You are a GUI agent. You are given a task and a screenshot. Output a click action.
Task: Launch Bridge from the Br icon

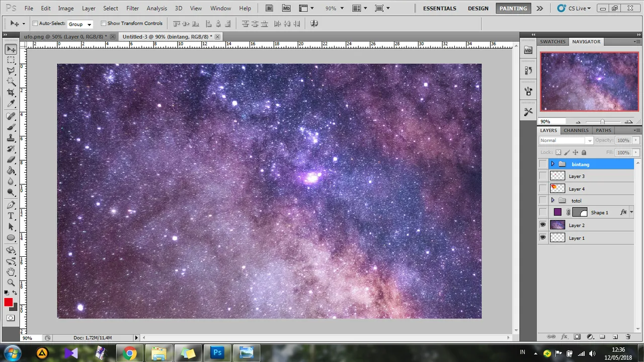coord(270,8)
